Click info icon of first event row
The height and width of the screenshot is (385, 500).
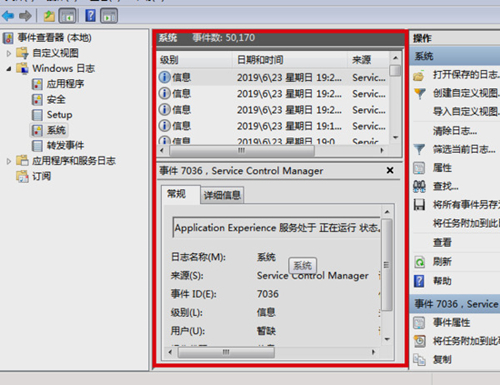coord(164,77)
